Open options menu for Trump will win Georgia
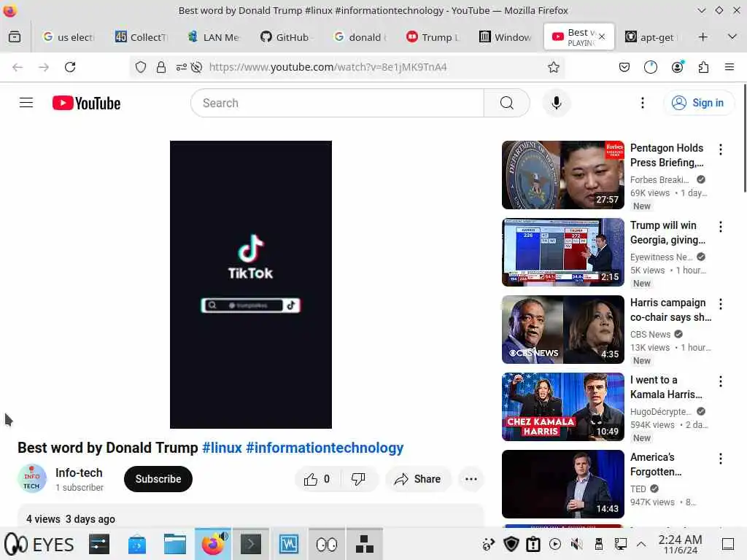747x560 pixels. (x=720, y=227)
